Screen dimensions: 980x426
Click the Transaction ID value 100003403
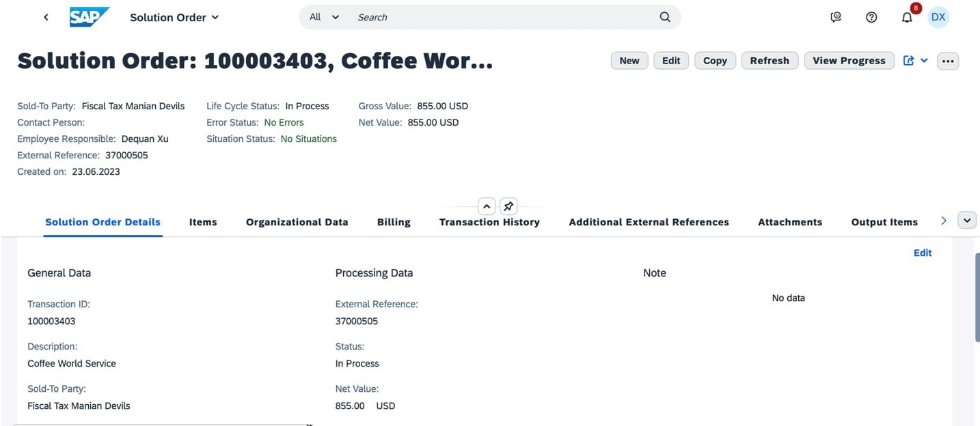coord(51,321)
